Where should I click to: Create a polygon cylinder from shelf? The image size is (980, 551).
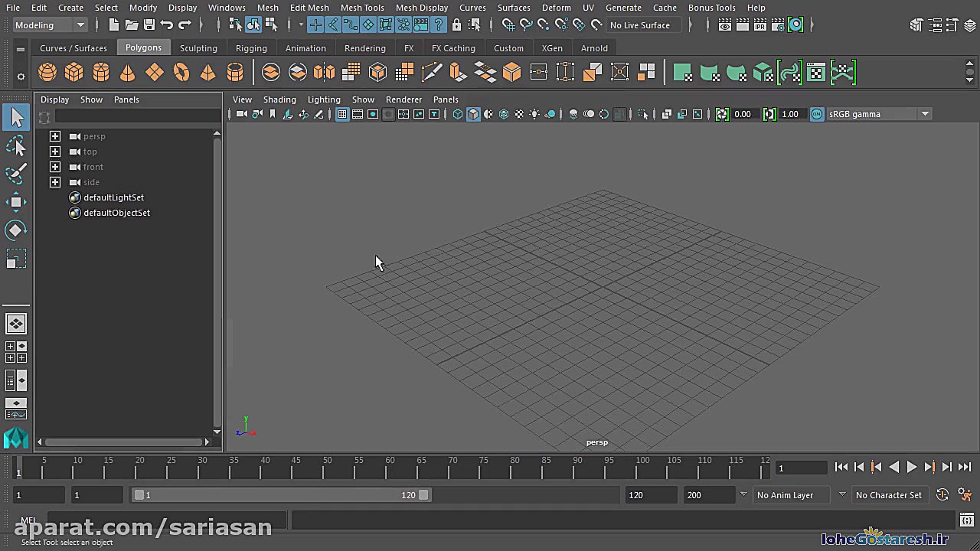point(101,73)
